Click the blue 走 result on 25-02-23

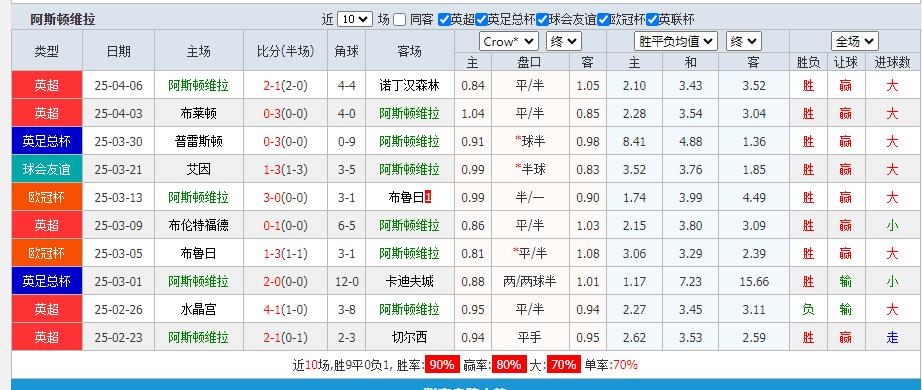tap(892, 338)
